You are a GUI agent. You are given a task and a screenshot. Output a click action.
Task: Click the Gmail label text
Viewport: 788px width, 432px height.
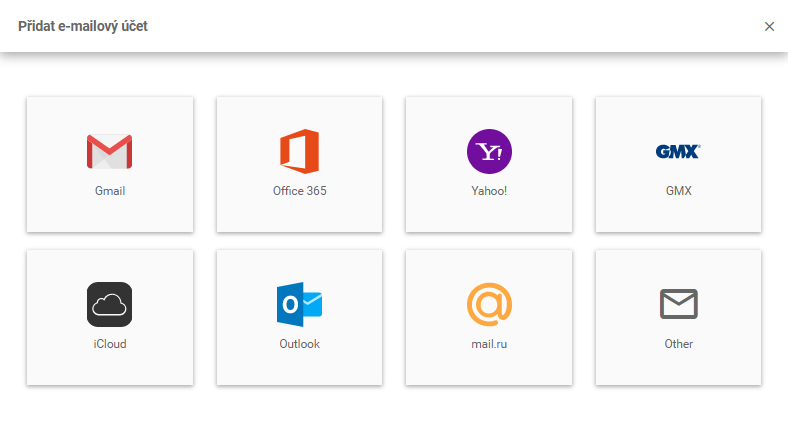[x=110, y=191]
